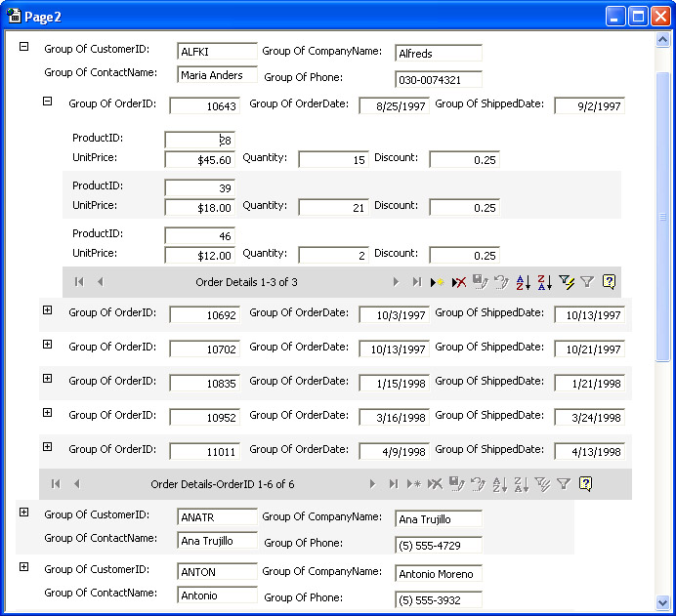Jump to first record in Order Details-OrderID bar
Screen dimensions: 676x616
pyautogui.click(x=56, y=483)
